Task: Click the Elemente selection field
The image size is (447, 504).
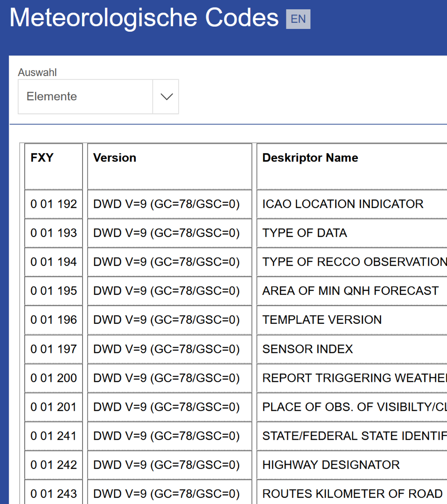Action: [x=85, y=97]
